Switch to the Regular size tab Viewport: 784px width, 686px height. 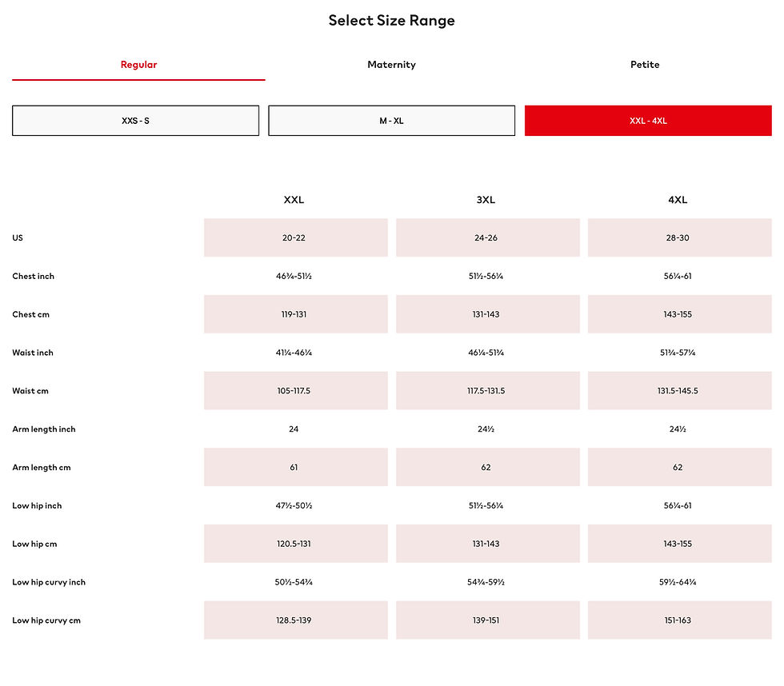point(138,65)
